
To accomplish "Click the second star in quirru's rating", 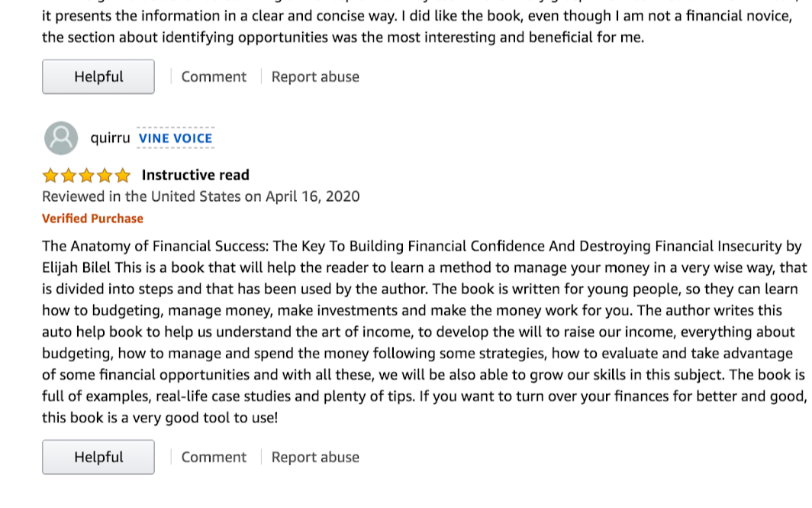I will (69, 176).
